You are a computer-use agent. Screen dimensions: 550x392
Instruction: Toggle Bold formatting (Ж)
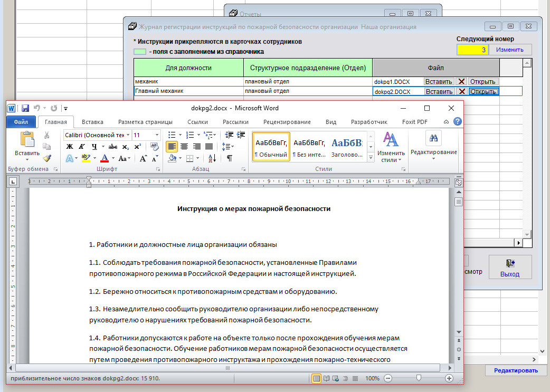tap(69, 147)
